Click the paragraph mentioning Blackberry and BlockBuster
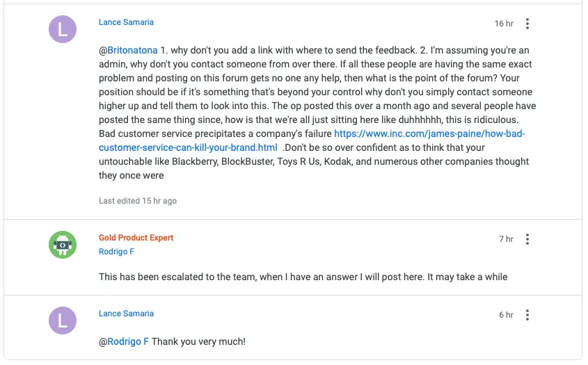Viewport: 588px width, 365px height. 313,161
